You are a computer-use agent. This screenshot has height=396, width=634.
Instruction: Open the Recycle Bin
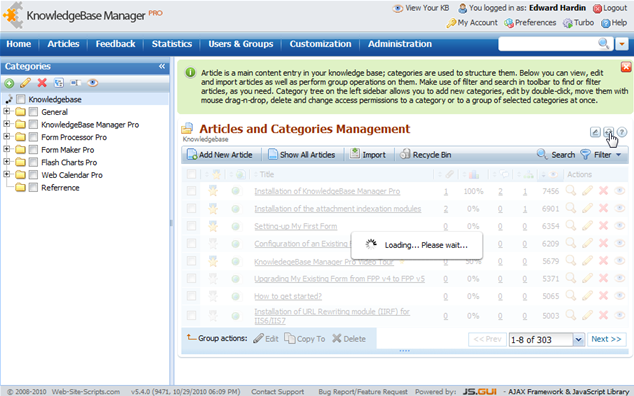(425, 155)
